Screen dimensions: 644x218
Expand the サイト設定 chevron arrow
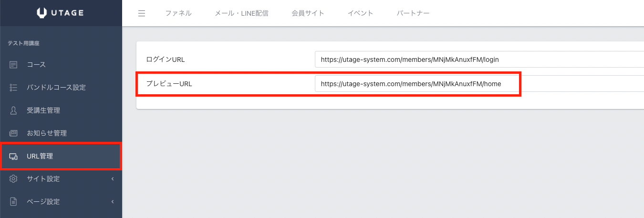(x=113, y=179)
